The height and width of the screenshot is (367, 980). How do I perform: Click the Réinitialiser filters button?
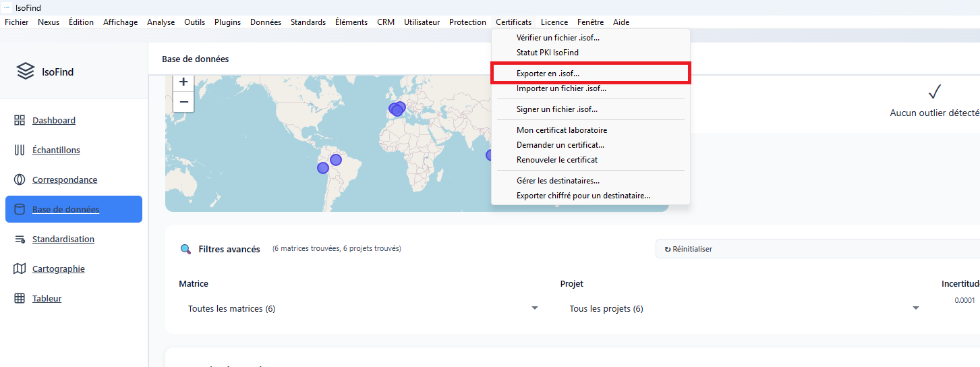coord(817,249)
